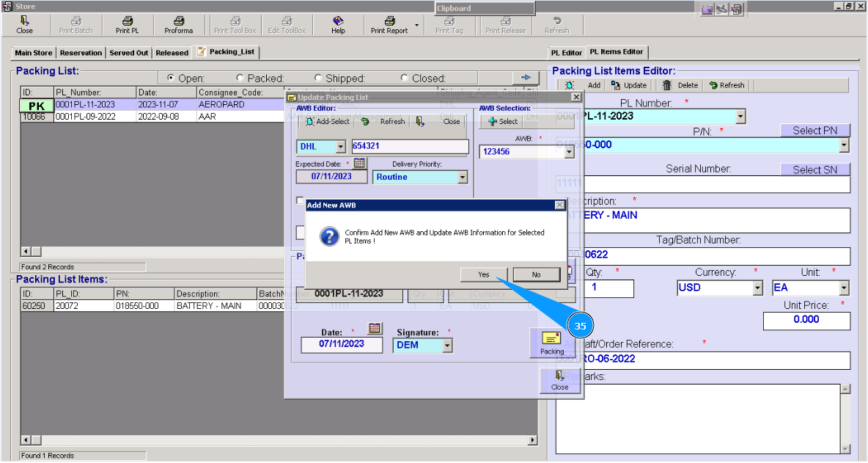Select the Shipped radio button
The height and width of the screenshot is (463, 868).
[318, 78]
